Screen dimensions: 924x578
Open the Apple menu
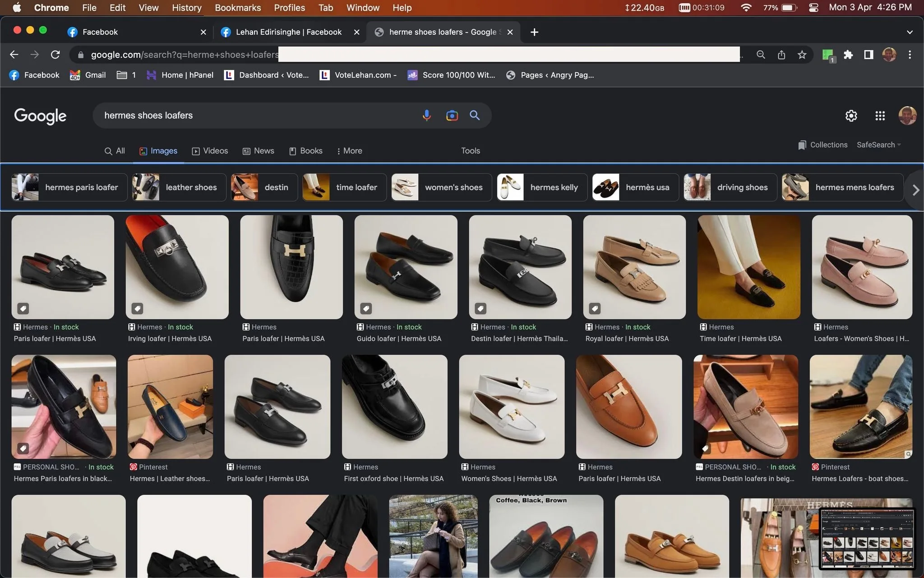point(17,8)
